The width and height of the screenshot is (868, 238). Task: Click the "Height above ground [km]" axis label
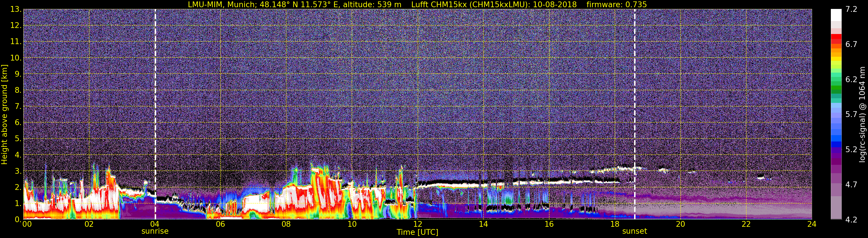coord(4,114)
